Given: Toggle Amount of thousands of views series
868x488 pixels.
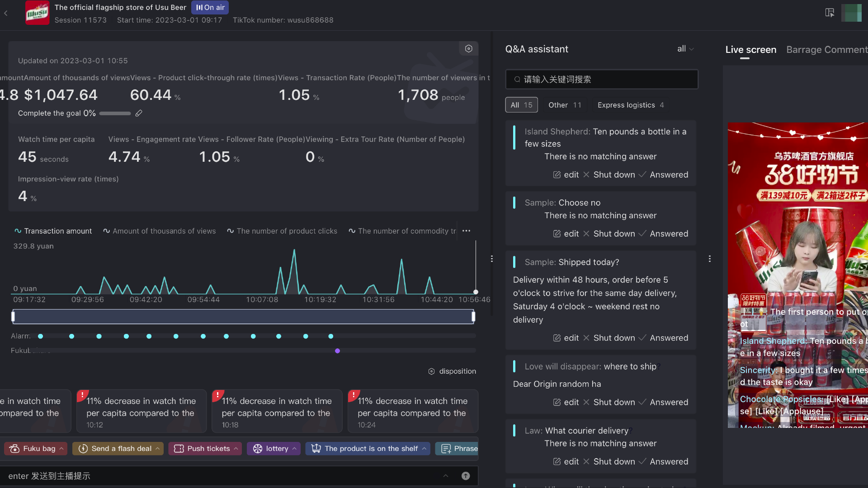Looking at the screenshot, I should click(159, 231).
